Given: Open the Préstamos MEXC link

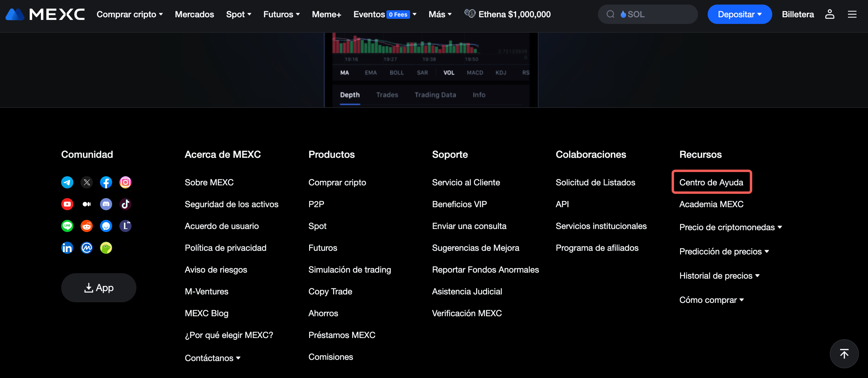Looking at the screenshot, I should point(342,335).
